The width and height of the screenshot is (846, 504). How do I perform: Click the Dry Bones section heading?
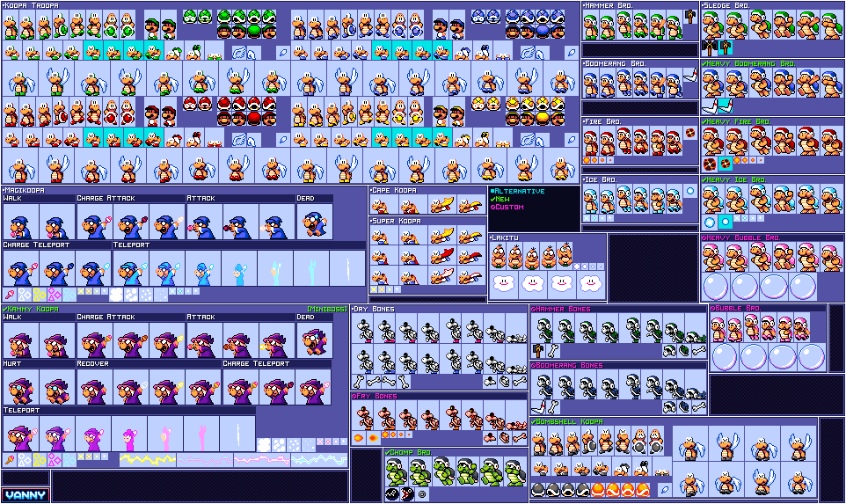pyautogui.click(x=374, y=310)
